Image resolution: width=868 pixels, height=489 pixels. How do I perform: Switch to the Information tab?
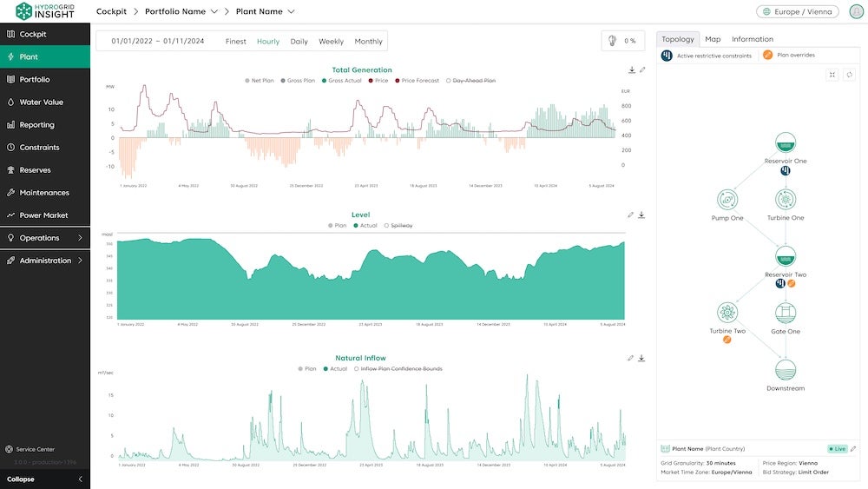click(x=753, y=39)
